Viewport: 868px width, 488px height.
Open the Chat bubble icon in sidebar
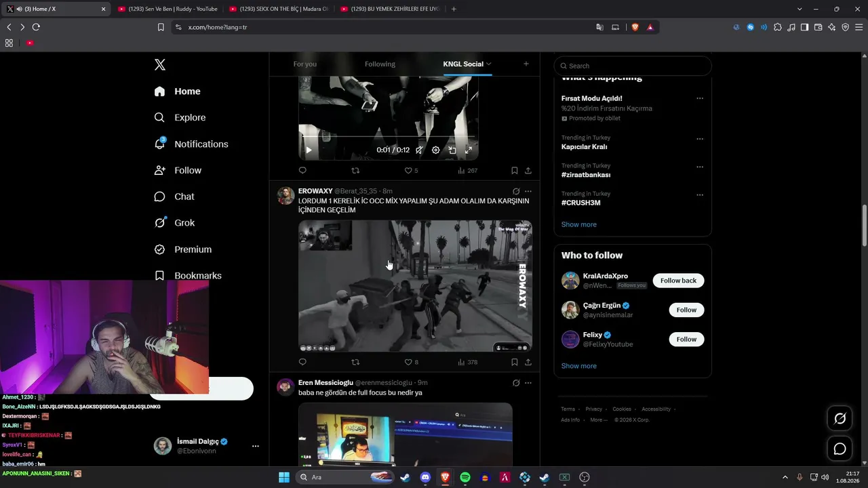tap(159, 197)
